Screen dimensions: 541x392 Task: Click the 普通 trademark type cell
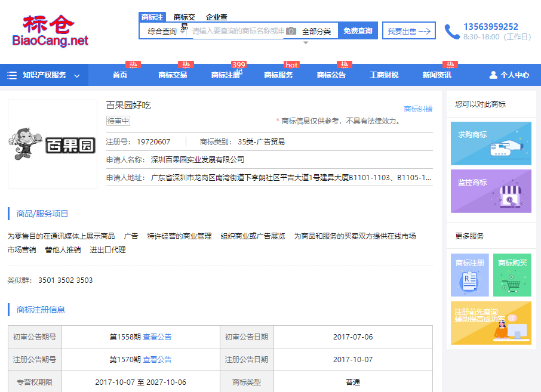coord(353,382)
